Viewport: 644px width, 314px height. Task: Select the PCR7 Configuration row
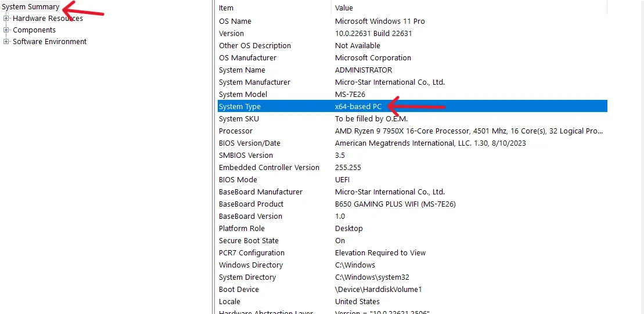click(x=251, y=253)
